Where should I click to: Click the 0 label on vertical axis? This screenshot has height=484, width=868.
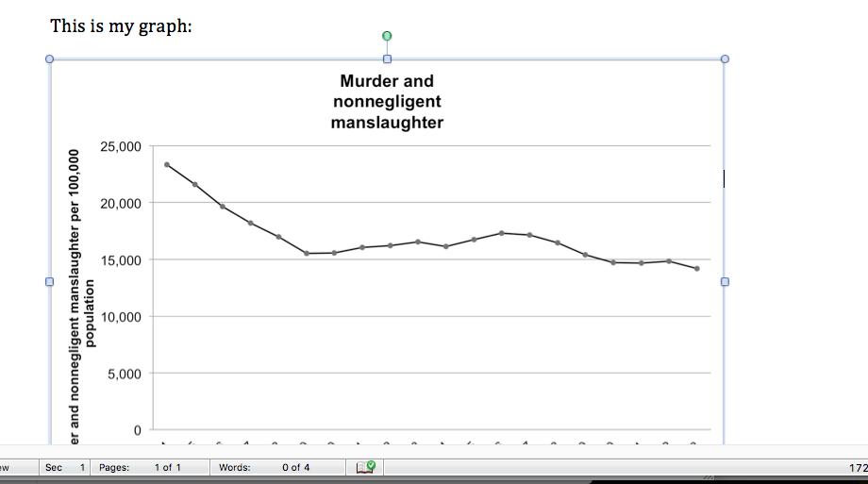[x=137, y=430]
